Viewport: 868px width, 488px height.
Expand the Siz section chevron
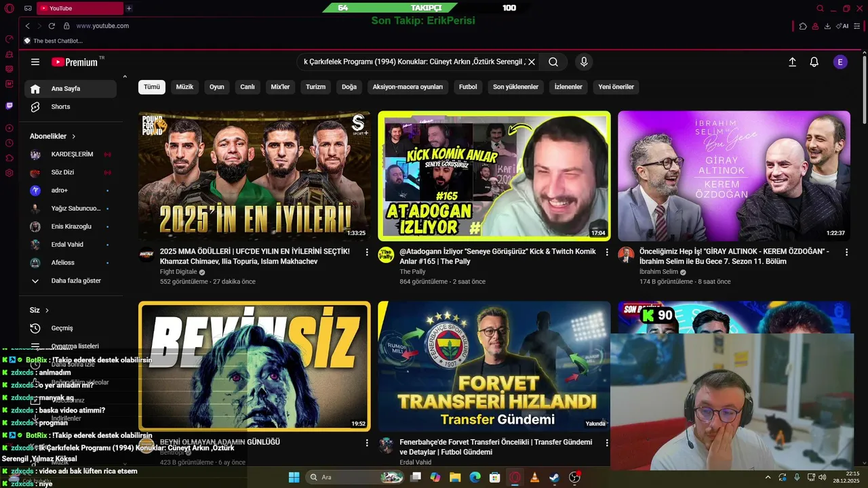tap(47, 310)
